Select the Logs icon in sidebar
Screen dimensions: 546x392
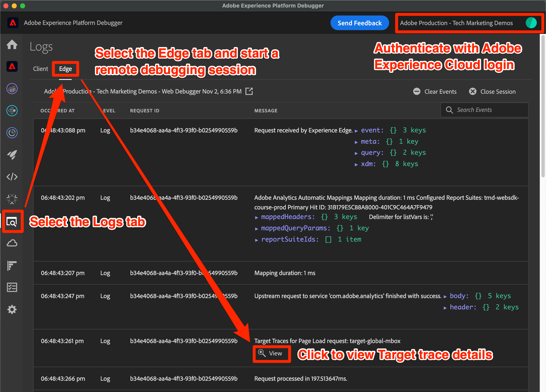pyautogui.click(x=12, y=222)
